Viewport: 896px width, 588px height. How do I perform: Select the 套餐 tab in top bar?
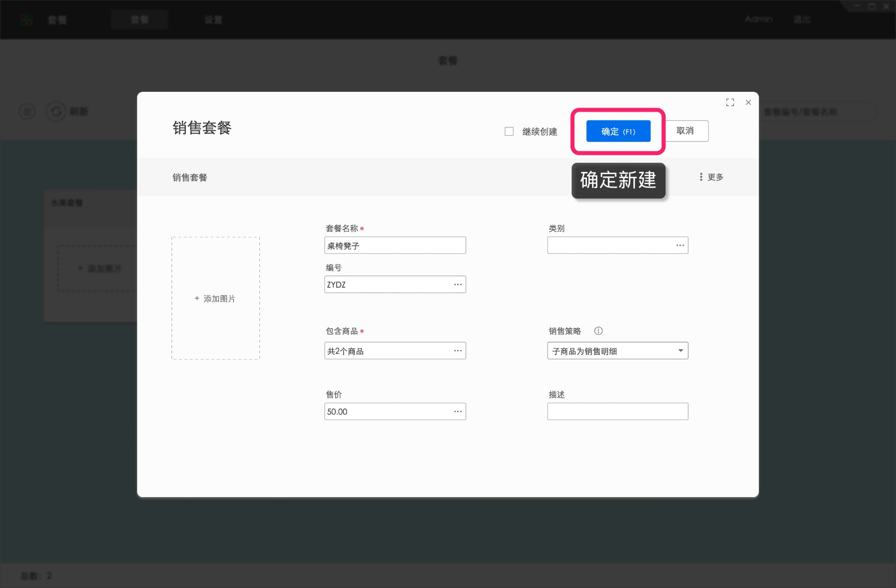(x=140, y=20)
